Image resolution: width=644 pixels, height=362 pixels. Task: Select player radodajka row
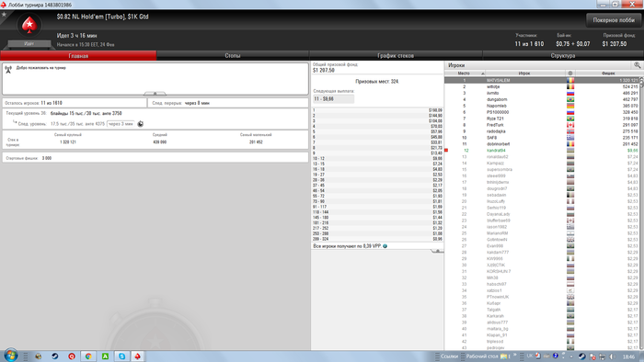pos(542,131)
